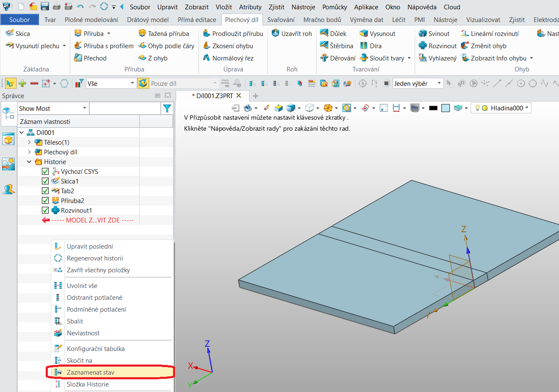Choose the Z ohyb bend tool
The image size is (559, 392).
(153, 58)
